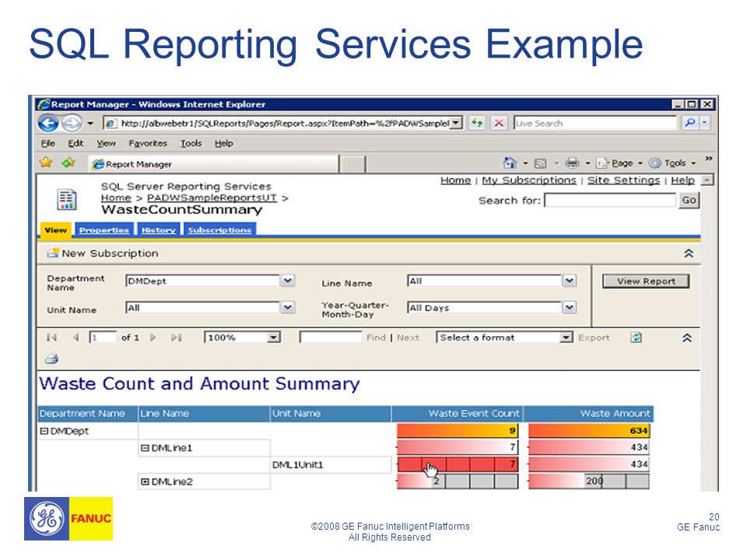The image size is (747, 560).
Task: Open the search provider dropdown arrow
Action: coord(705,123)
